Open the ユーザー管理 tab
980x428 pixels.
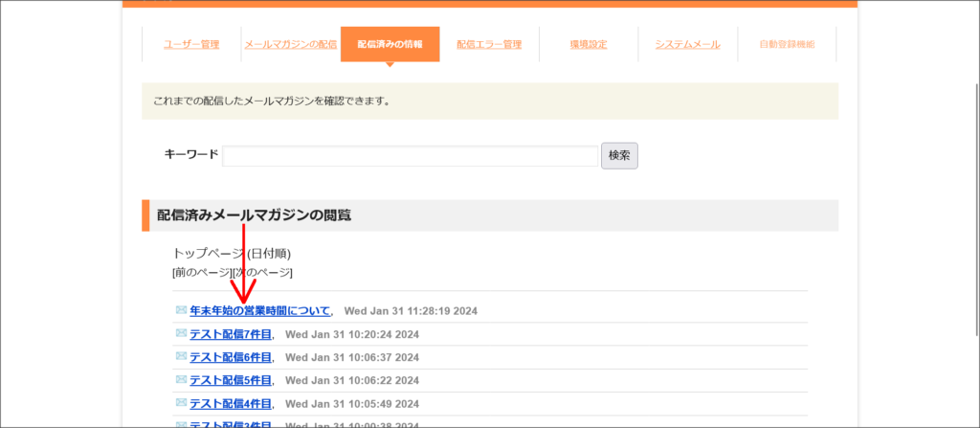pos(191,44)
